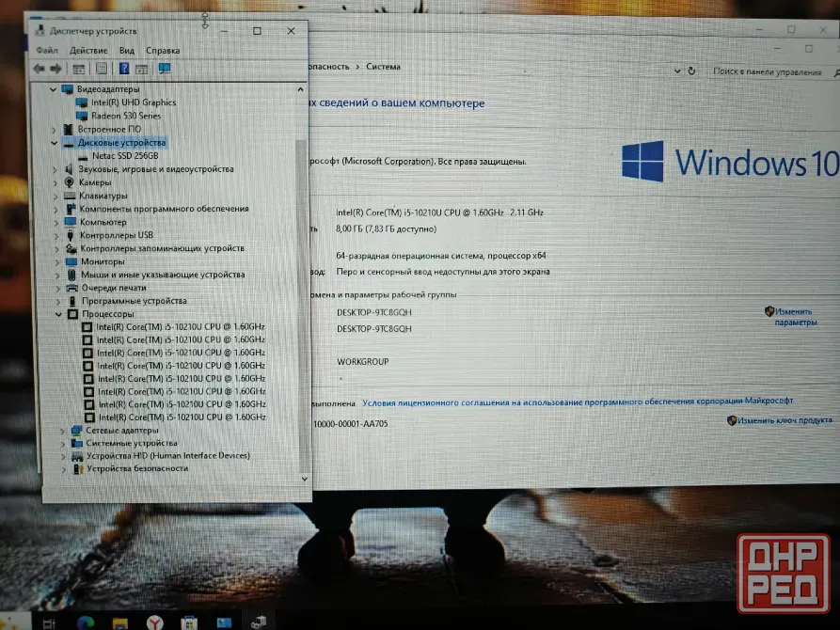Expand the Встроенное ПО category
The width and height of the screenshot is (840, 630).
[54, 130]
